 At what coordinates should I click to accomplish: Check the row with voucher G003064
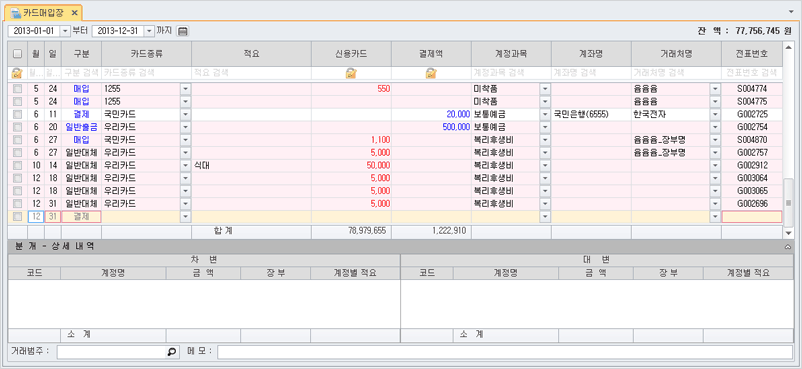(x=17, y=178)
